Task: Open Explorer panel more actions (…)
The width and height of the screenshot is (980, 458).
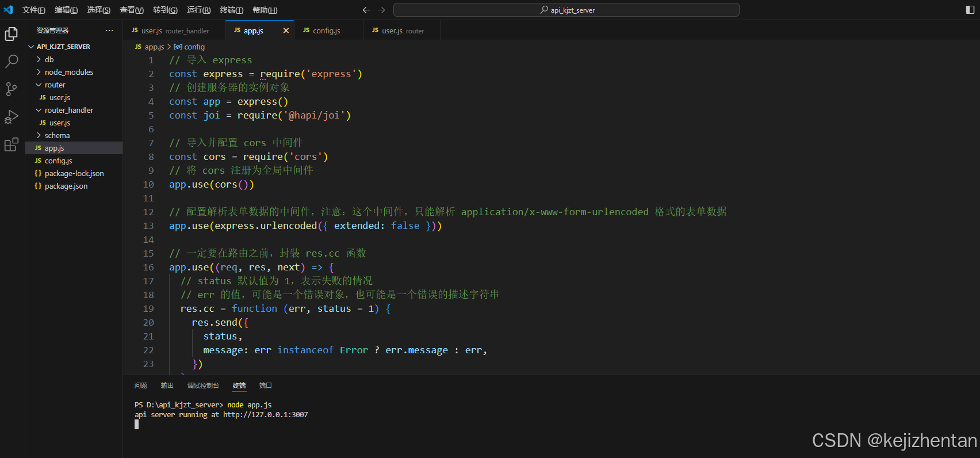Action: pyautogui.click(x=109, y=30)
